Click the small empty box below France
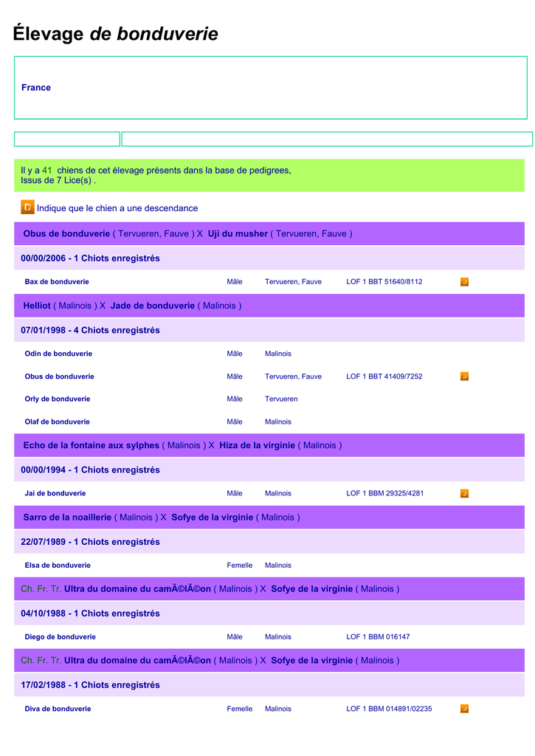The height and width of the screenshot is (756, 535). [x=67, y=139]
